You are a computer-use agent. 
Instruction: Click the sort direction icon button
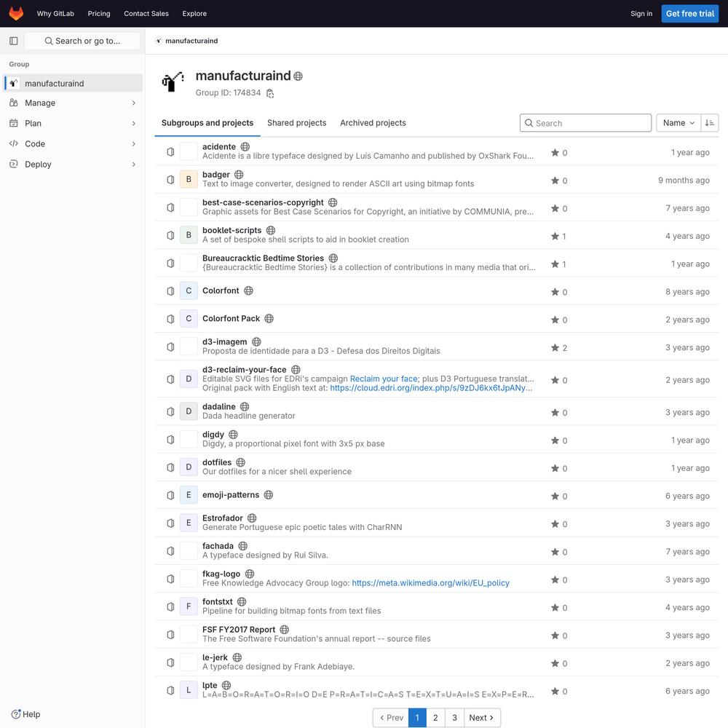pyautogui.click(x=709, y=123)
